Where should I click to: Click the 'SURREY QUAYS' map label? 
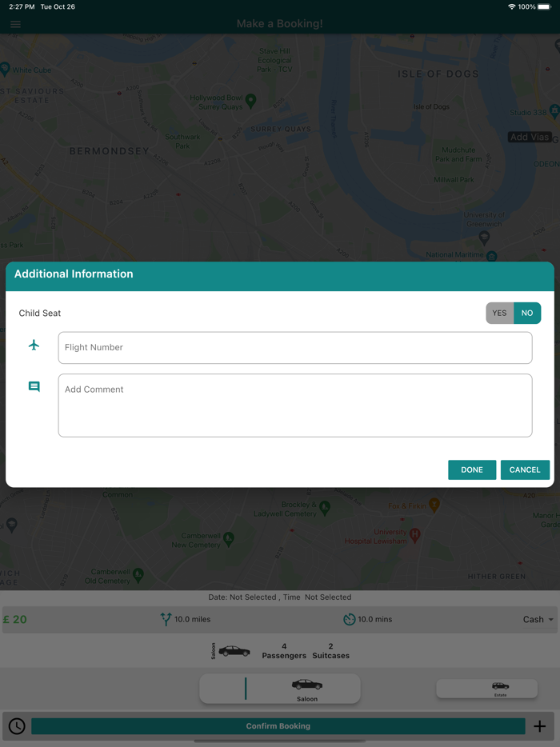tap(281, 129)
